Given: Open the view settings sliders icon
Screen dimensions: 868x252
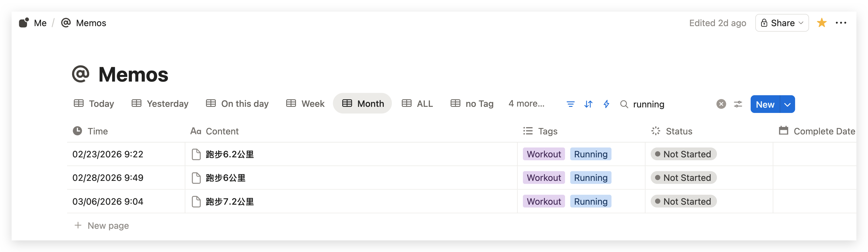Looking at the screenshot, I should pos(738,104).
